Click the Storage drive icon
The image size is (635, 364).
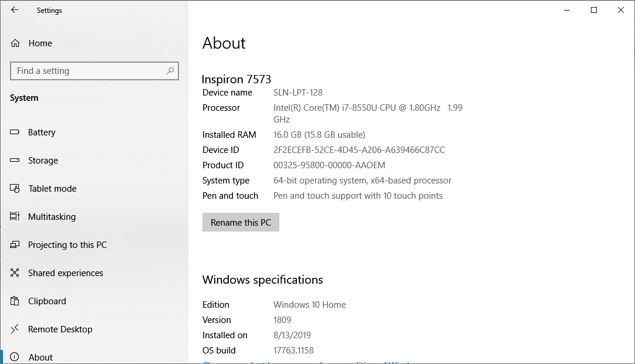tap(15, 160)
